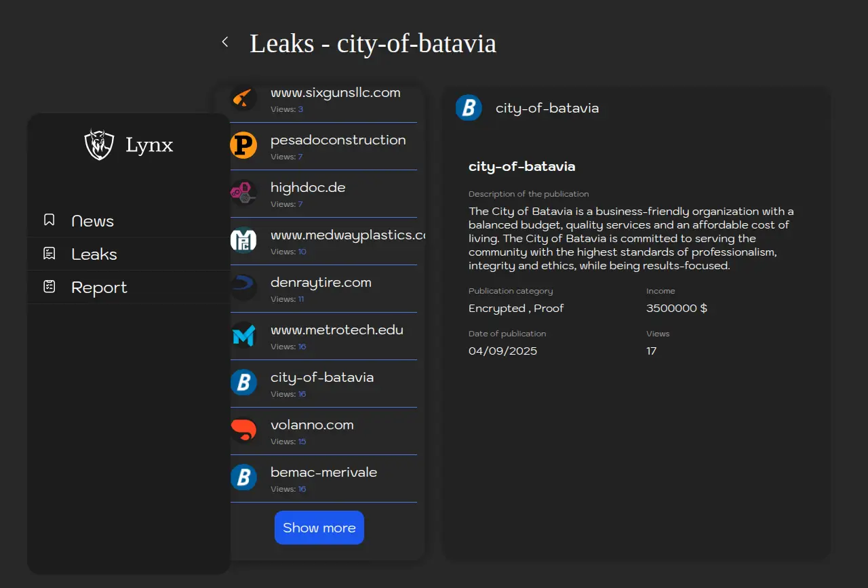Go back using the left chevron arrow

click(225, 42)
